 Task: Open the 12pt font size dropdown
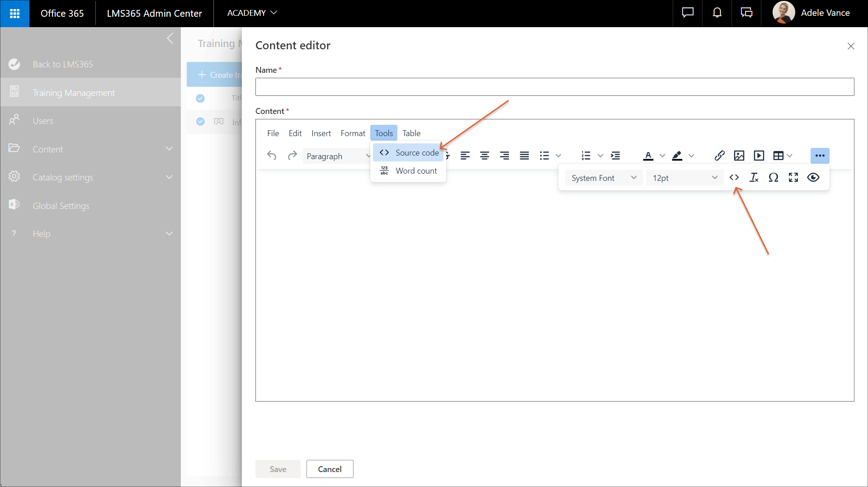click(684, 178)
